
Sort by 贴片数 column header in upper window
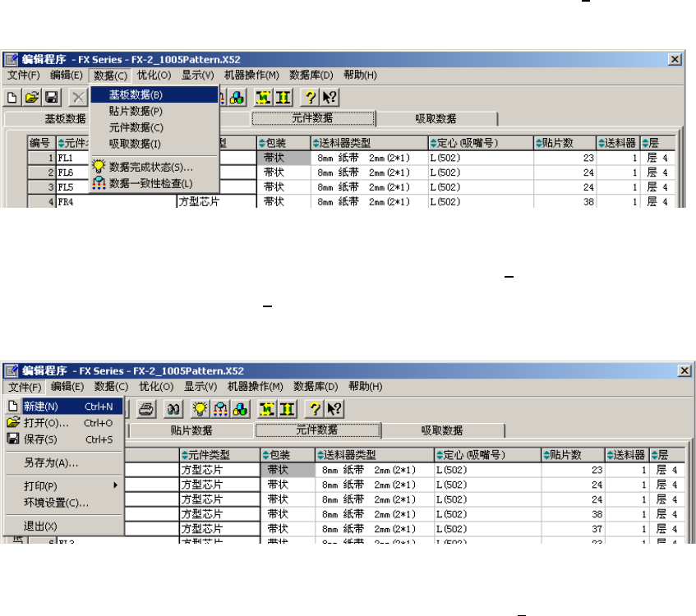click(x=565, y=143)
